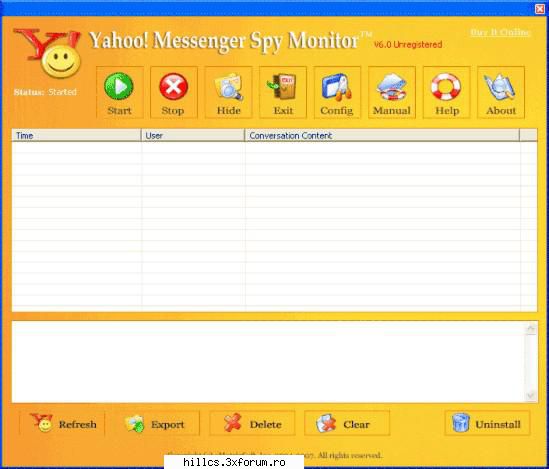
Task: Follow the Buy It Online link
Action: click(x=500, y=33)
